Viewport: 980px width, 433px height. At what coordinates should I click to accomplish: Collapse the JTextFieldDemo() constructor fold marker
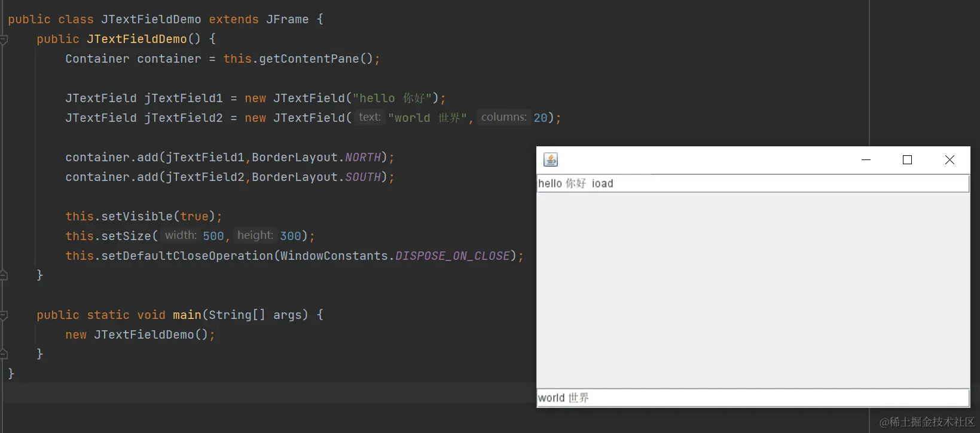click(4, 39)
